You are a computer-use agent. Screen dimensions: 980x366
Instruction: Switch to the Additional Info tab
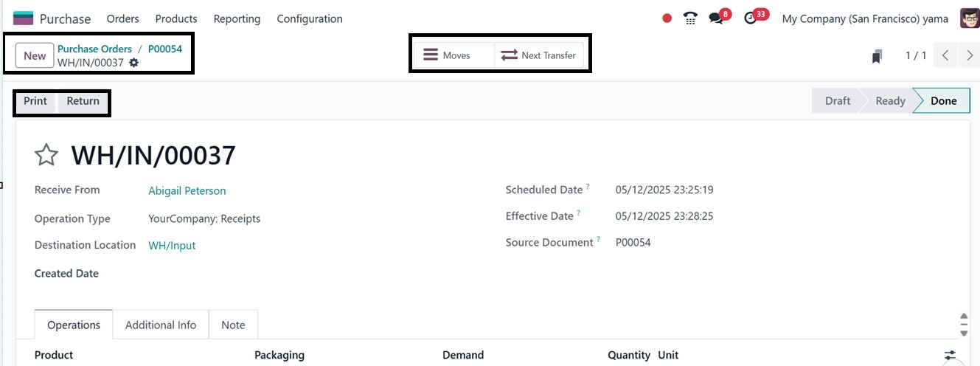click(x=161, y=325)
